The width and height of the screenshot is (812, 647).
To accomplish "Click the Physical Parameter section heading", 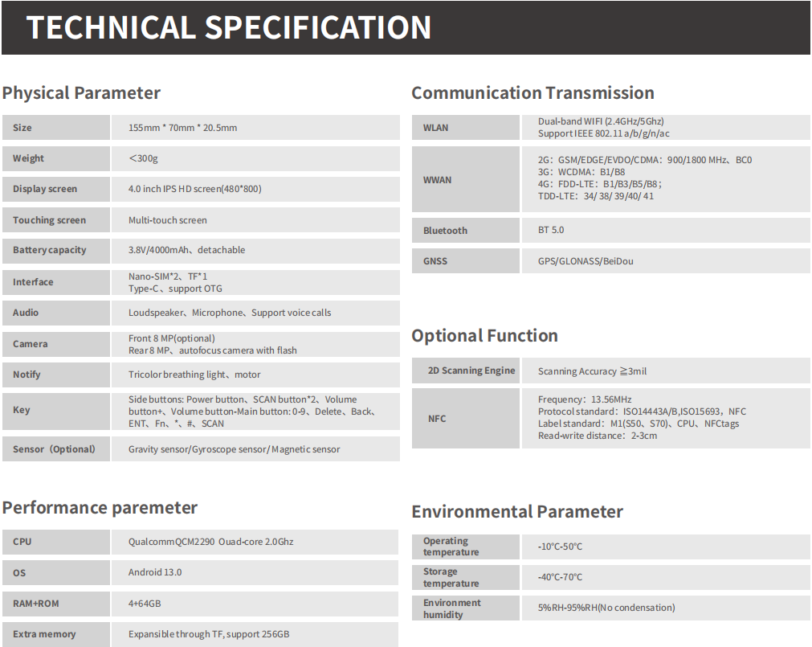I will [x=81, y=93].
